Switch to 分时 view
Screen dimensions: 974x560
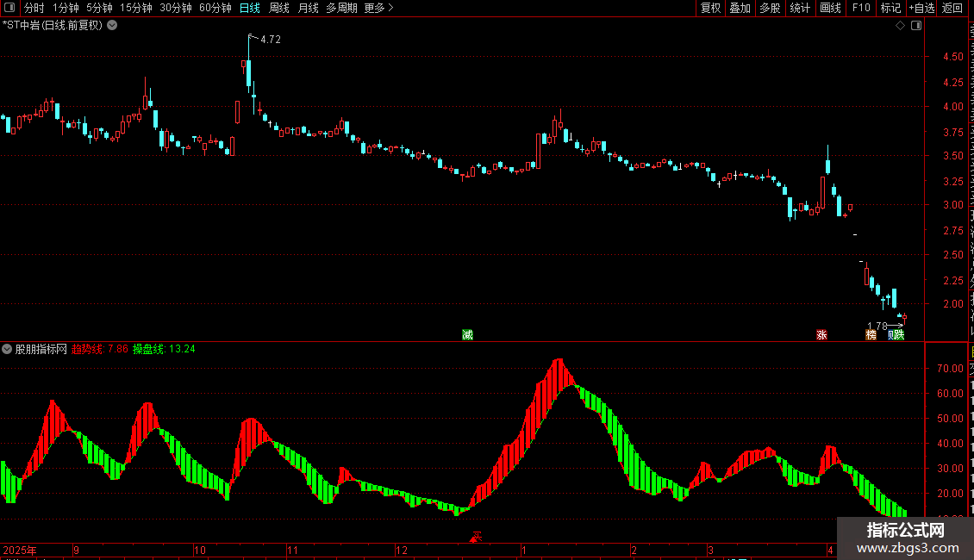(34, 8)
